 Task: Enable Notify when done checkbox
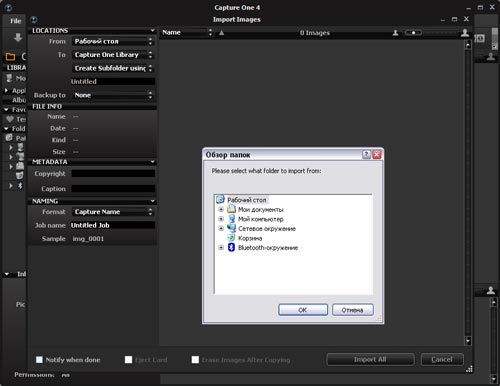[x=39, y=360]
